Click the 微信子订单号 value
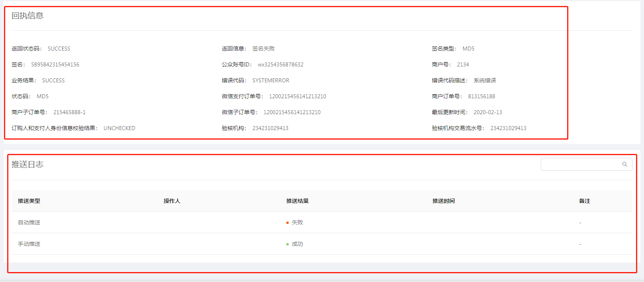This screenshot has height=282, width=644. pos(292,112)
